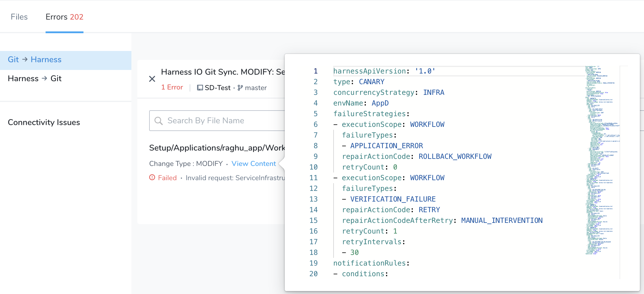Click 'concurrencyStrategy: INFRA' code line
644x294 pixels.
point(389,92)
